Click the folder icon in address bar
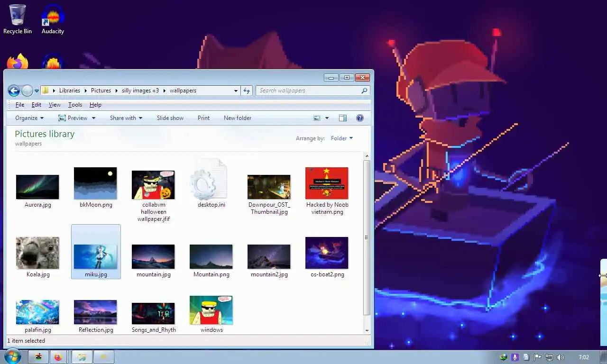 [x=46, y=91]
